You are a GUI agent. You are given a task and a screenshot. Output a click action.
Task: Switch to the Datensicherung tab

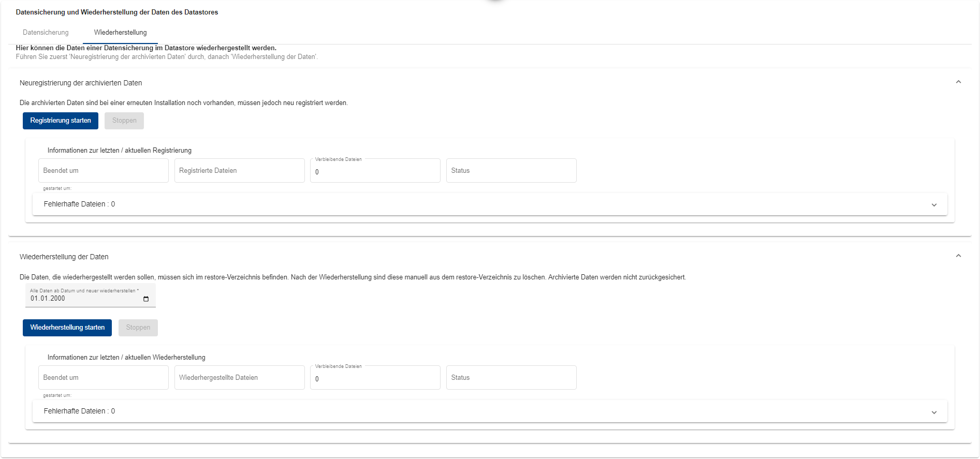46,33
